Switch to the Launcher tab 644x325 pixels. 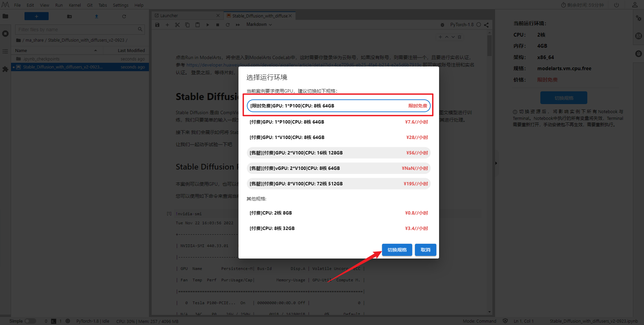coord(187,16)
